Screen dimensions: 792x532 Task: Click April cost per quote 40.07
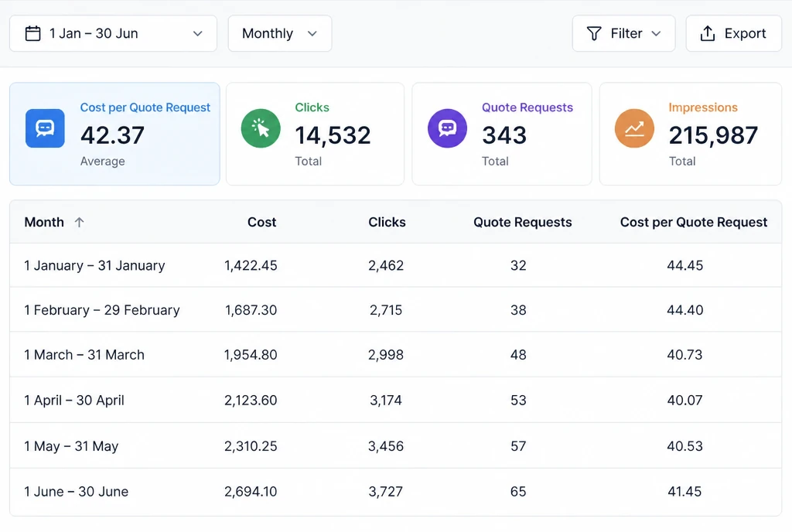click(685, 401)
